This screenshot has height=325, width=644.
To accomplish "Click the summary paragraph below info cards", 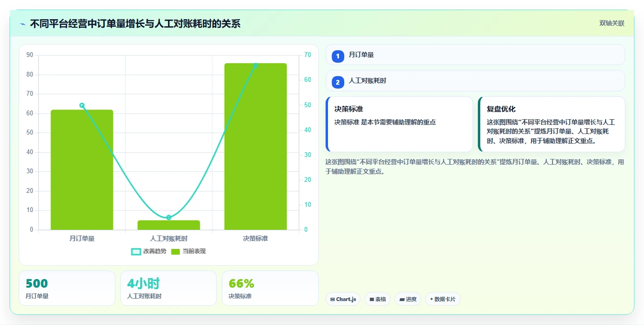I will (475, 167).
